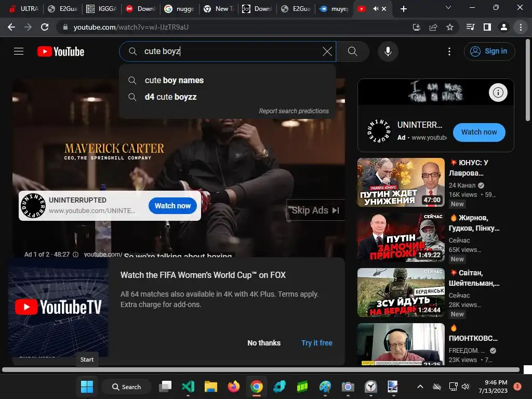This screenshot has height=399, width=532.
Task: Open the ПУТИН ЖДЕТ УНИЖЕНИЯ video thumbnail
Action: 401,182
